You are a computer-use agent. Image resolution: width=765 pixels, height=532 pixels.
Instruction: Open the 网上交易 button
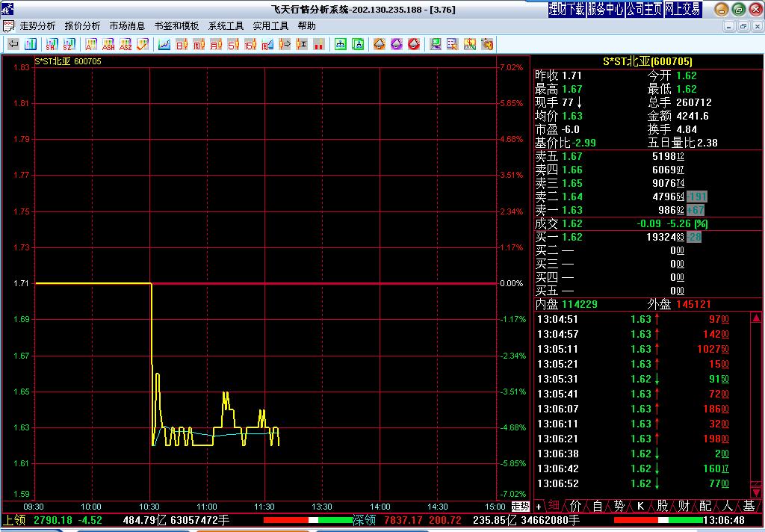coord(683,9)
